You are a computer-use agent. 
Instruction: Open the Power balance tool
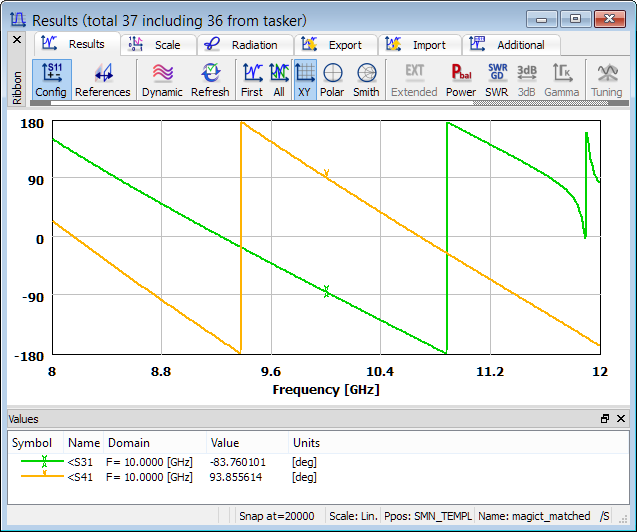pyautogui.click(x=461, y=80)
